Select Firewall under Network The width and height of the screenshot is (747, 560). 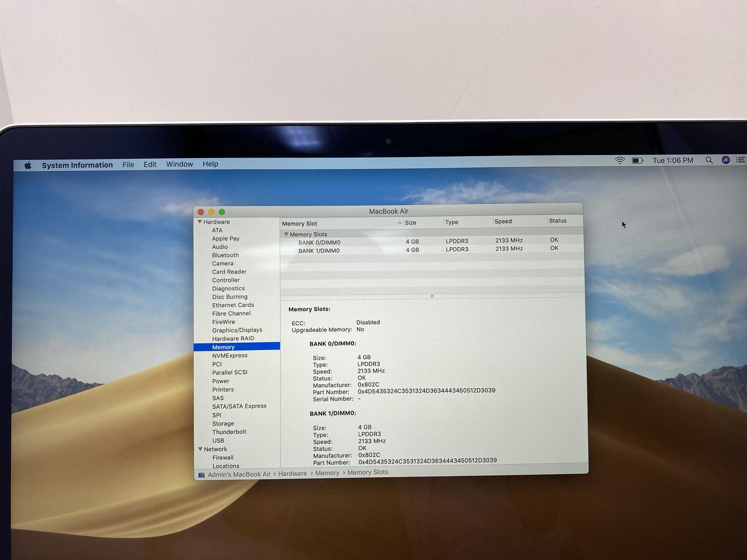pos(223,457)
